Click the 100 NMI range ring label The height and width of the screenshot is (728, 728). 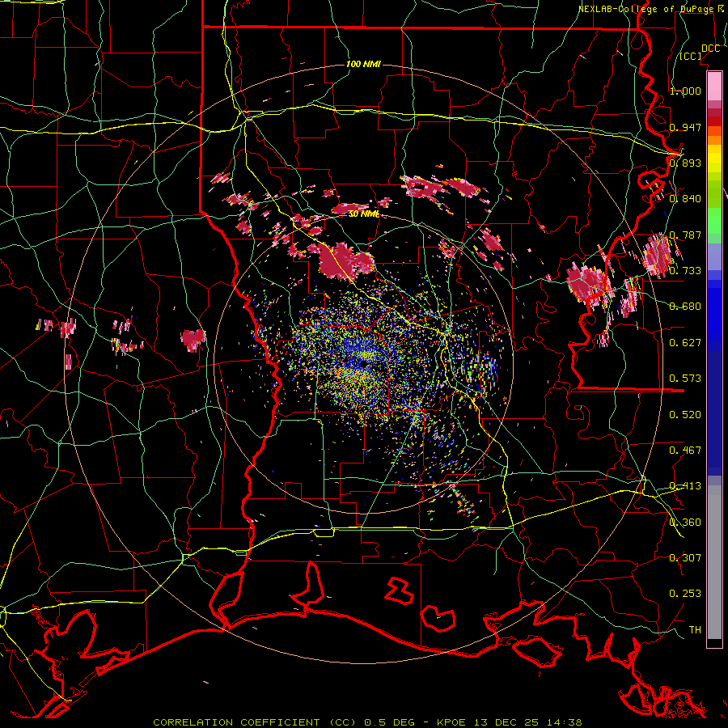pos(363,64)
